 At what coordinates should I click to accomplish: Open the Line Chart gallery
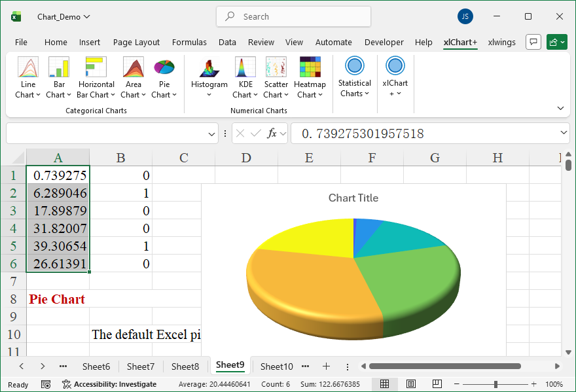point(27,77)
